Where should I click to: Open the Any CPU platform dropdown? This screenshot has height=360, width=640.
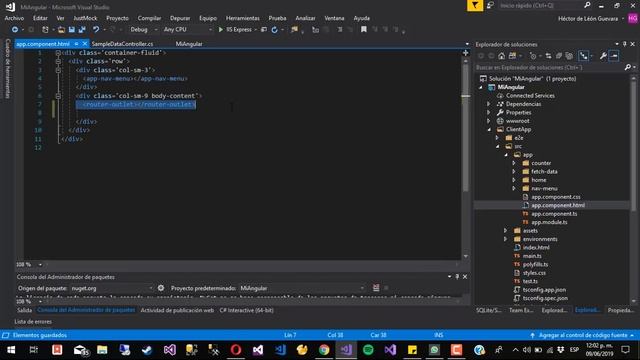tap(188, 29)
